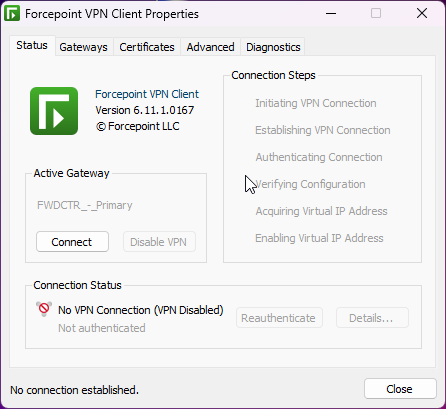Click the Initiating VPN Connection step

click(316, 103)
